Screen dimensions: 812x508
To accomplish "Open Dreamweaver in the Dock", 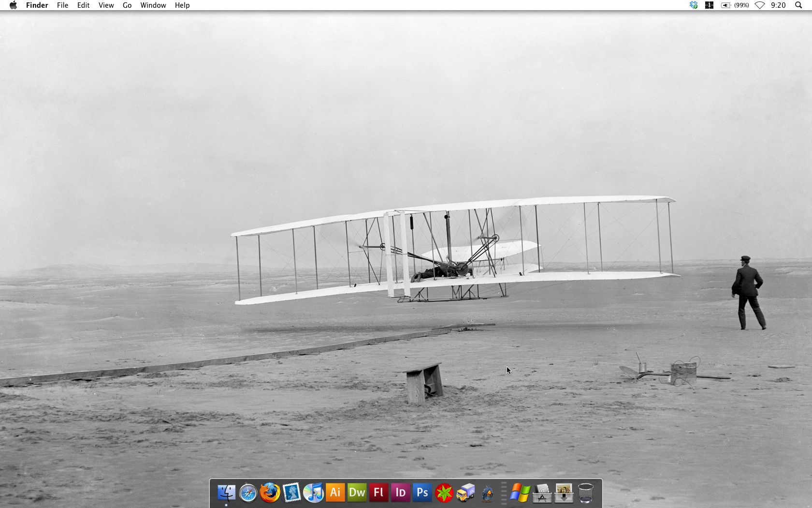I will coord(357,493).
